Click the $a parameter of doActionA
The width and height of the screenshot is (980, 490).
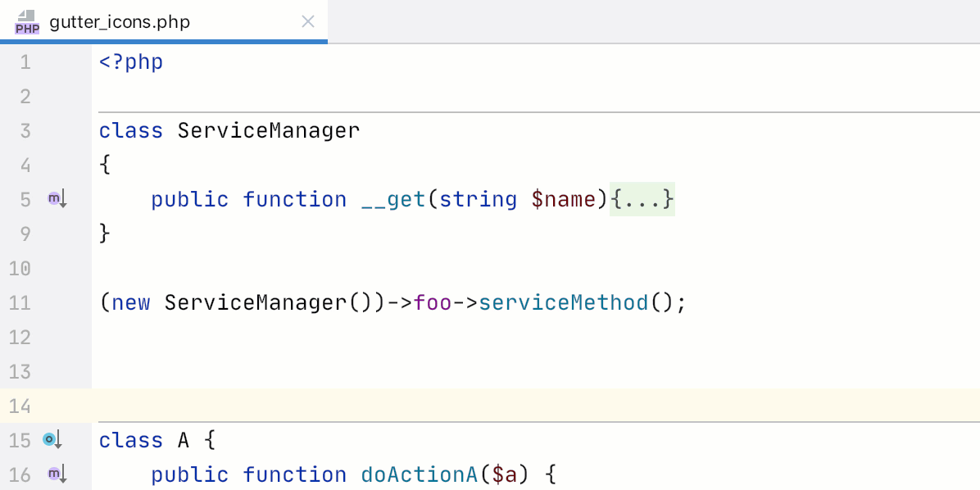tap(504, 474)
